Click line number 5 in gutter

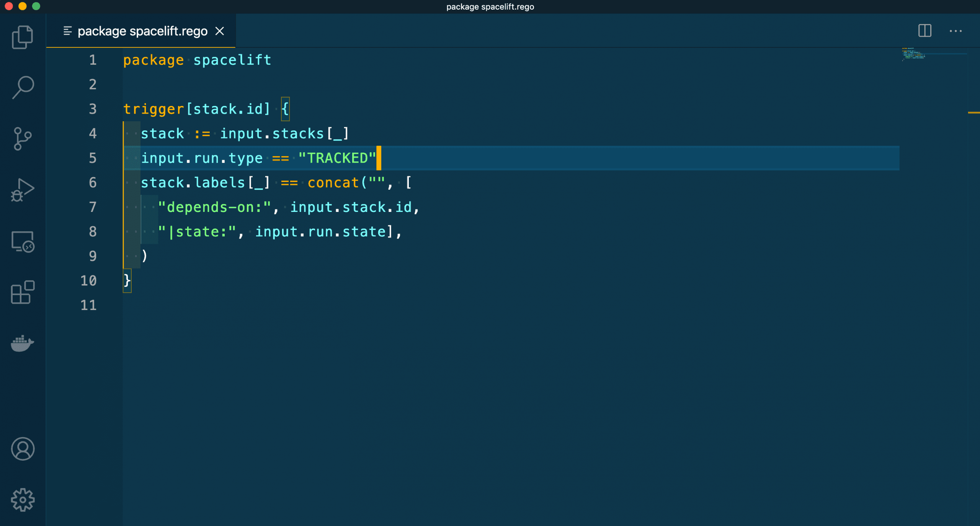[93, 158]
